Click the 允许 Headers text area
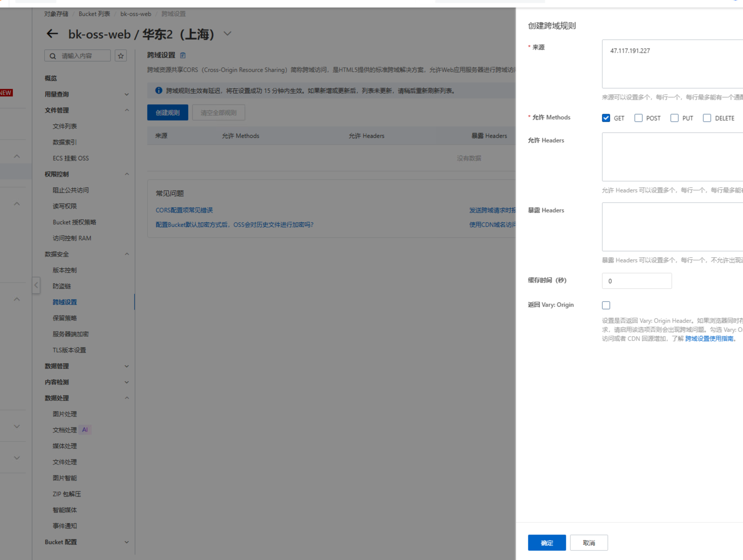The width and height of the screenshot is (743, 560). 672,157
